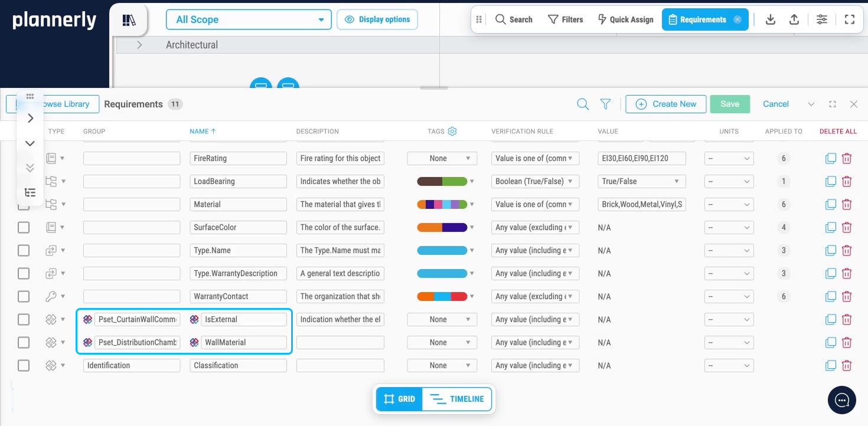Tick the WarrantyContact row checkbox
868x426 pixels.
point(24,296)
